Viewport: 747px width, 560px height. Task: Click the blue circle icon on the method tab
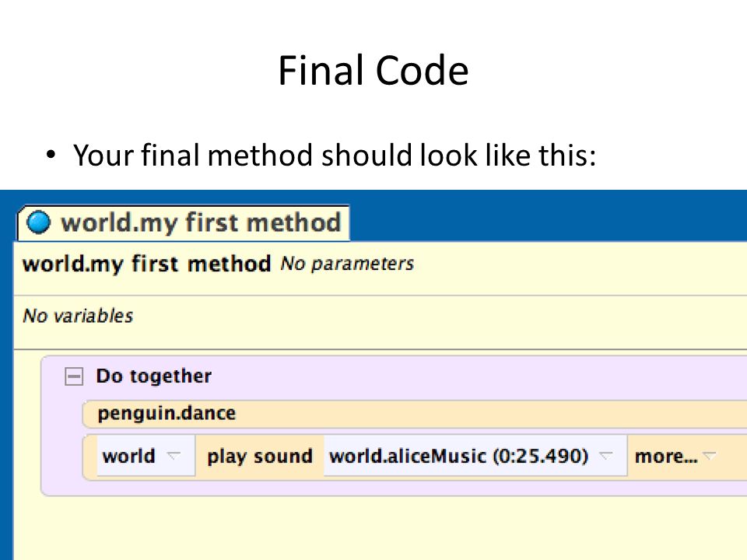pos(39,222)
